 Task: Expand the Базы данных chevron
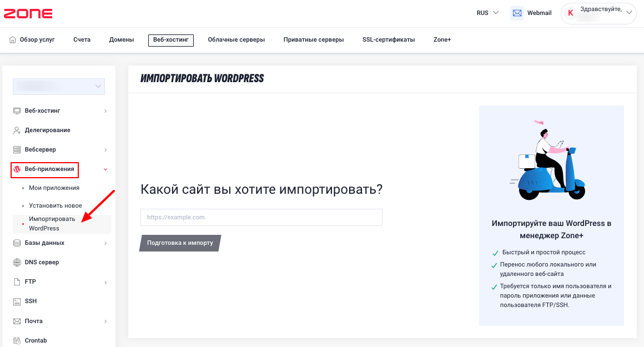tap(105, 243)
